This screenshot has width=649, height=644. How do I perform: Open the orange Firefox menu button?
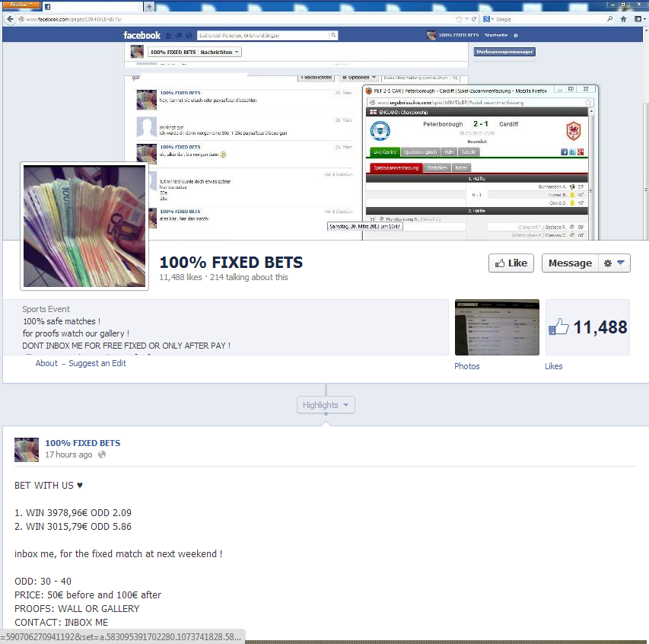coord(21,5)
